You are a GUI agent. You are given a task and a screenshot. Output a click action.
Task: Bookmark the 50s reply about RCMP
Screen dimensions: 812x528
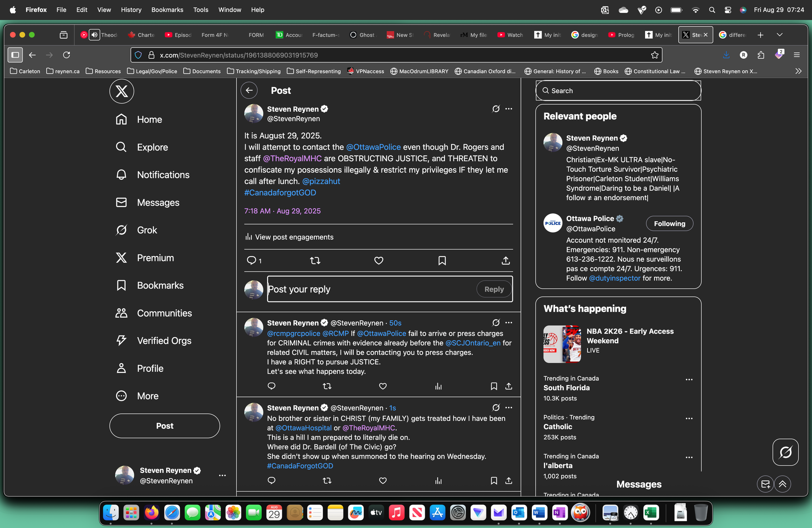coord(494,386)
